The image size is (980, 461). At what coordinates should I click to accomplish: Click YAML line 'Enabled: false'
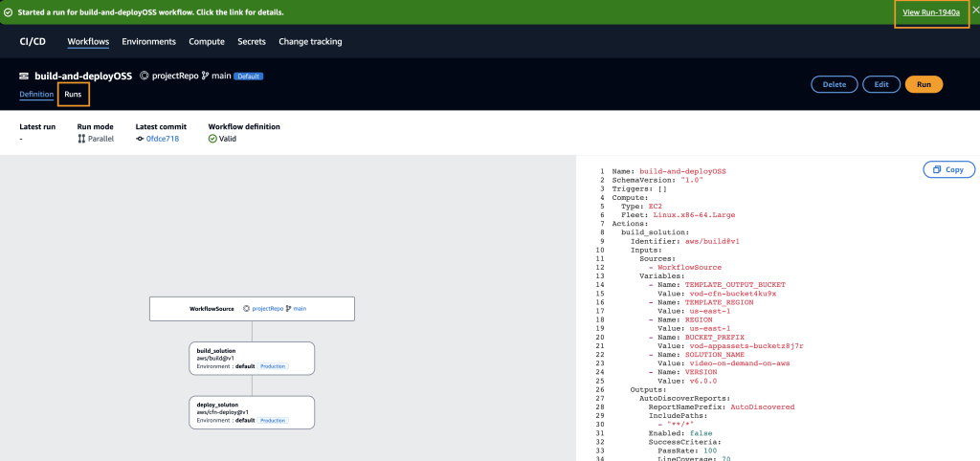680,433
